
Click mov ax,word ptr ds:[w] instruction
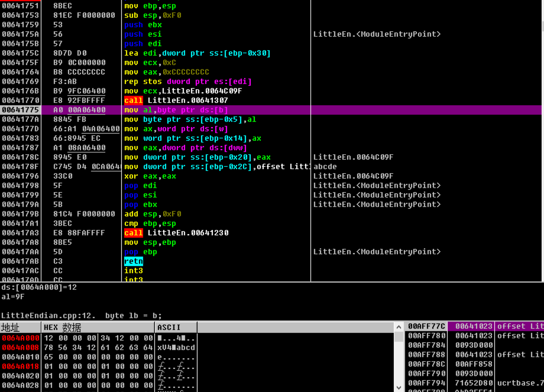pos(176,129)
